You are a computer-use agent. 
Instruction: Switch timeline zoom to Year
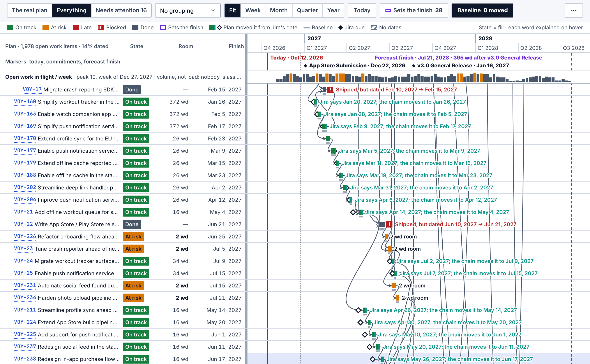click(x=333, y=10)
